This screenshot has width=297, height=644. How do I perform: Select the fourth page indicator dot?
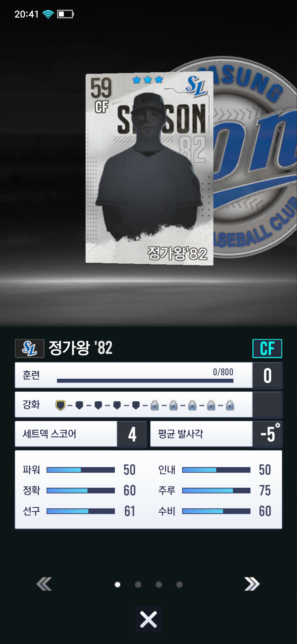[x=180, y=584]
